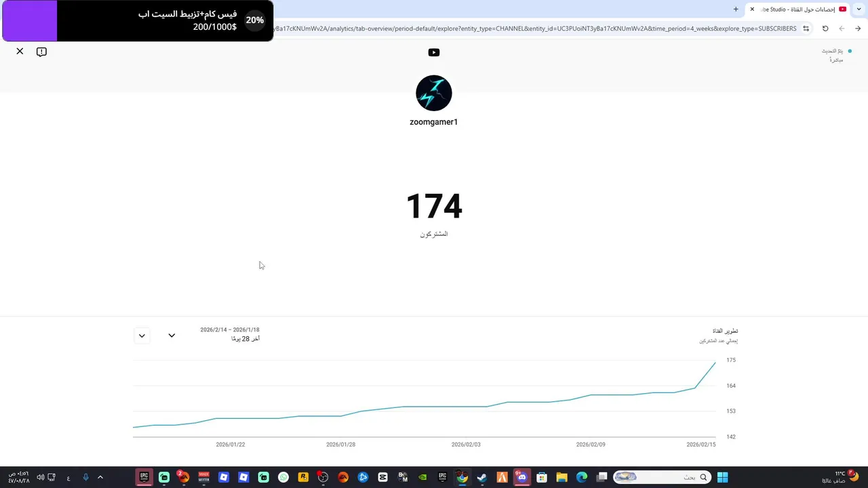
Task: Reload the page in browser
Action: pyautogui.click(x=825, y=28)
